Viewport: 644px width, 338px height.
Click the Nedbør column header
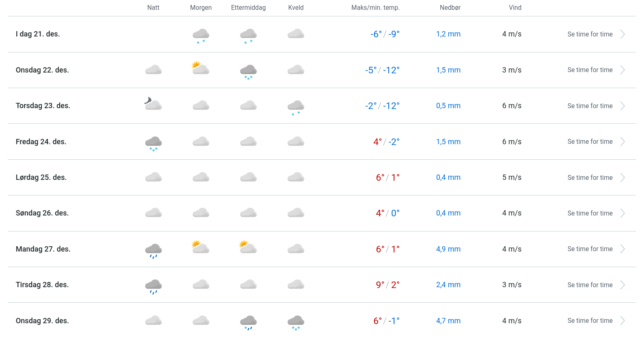pyautogui.click(x=450, y=8)
